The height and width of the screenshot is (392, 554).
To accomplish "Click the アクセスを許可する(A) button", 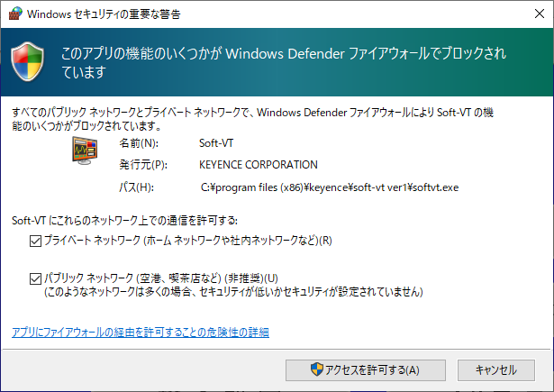I will [366, 370].
